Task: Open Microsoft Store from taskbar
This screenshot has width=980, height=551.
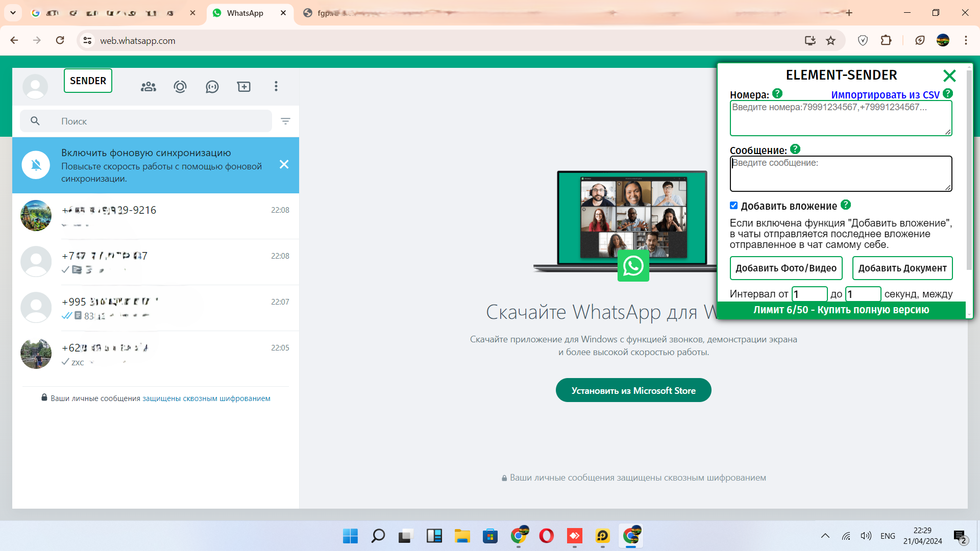Action: coord(490,536)
